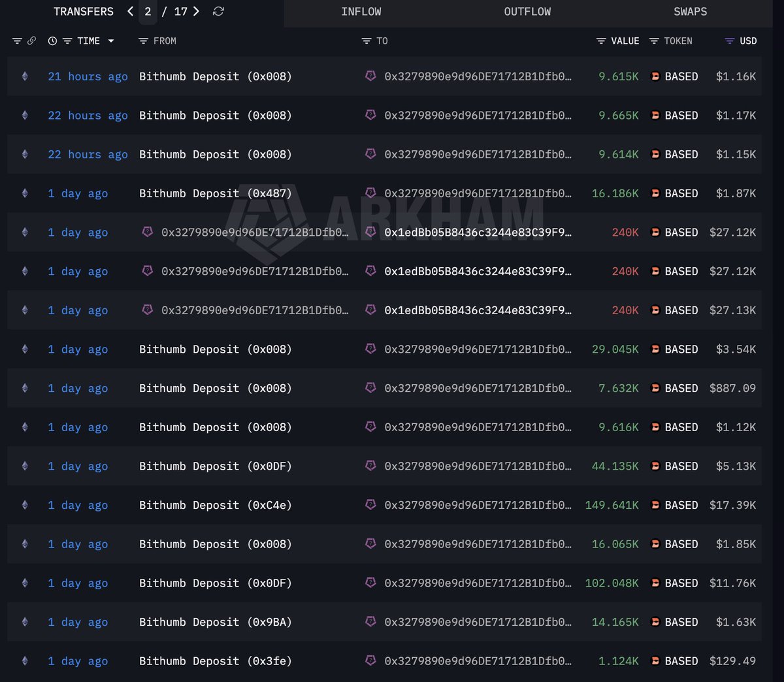The width and height of the screenshot is (784, 682).
Task: Open Bithumb Deposit (0x9BA) entity
Action: point(216,622)
